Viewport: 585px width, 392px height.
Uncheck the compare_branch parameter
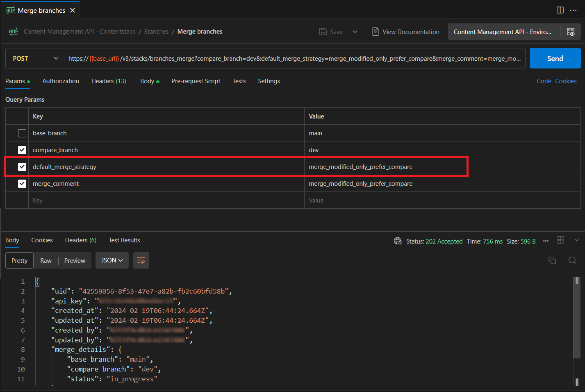click(x=22, y=150)
